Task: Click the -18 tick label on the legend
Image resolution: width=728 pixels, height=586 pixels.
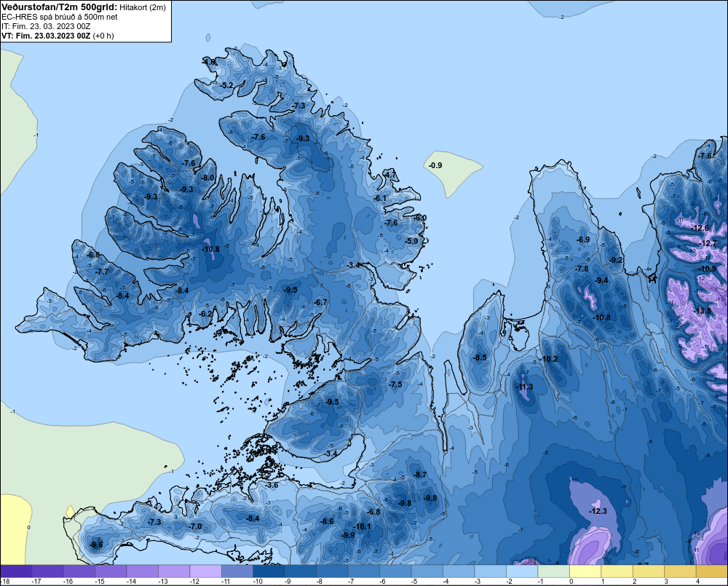Action: coord(6,582)
